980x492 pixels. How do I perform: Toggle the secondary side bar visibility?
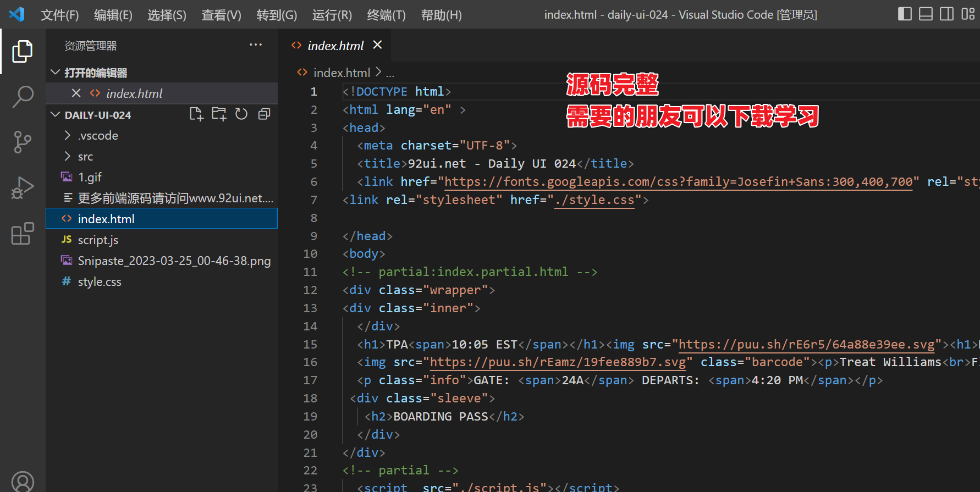[946, 14]
